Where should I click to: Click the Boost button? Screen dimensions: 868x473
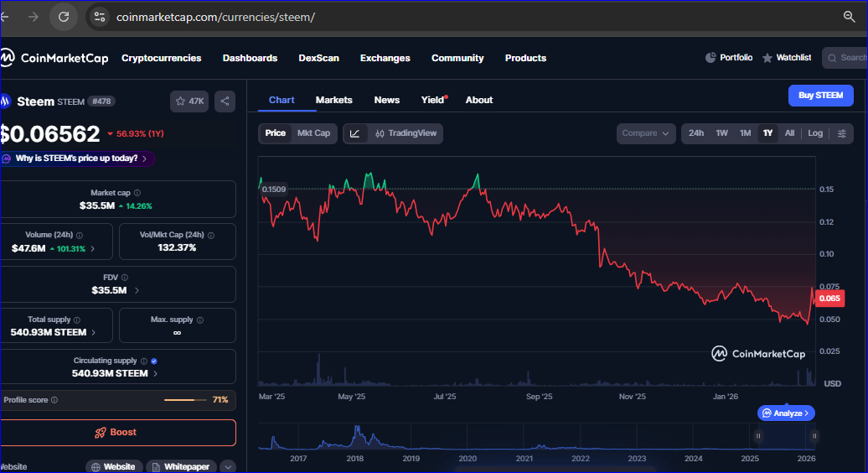pos(117,433)
